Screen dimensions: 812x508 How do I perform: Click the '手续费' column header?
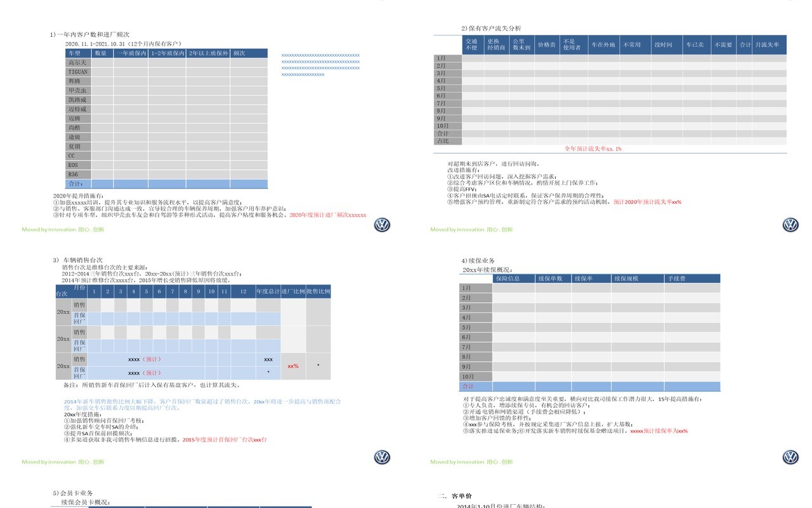click(x=692, y=278)
